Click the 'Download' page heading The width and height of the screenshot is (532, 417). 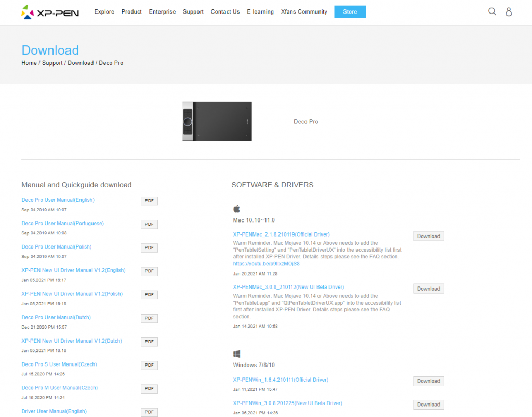point(50,50)
